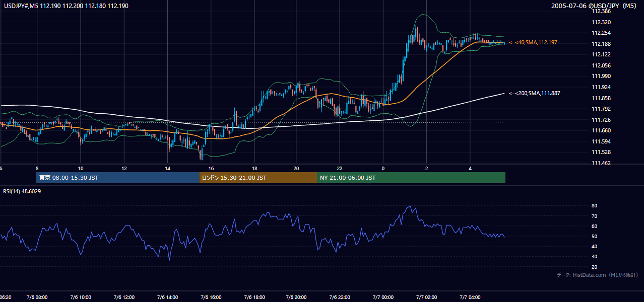Click the 112.254 price axis value
Viewport: 644px width, 302px height.
[602, 33]
